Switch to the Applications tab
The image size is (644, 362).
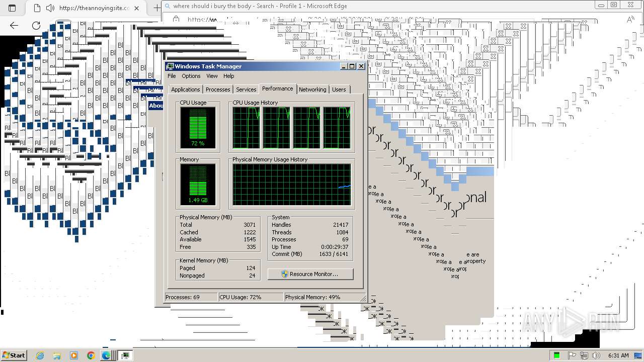coord(186,89)
